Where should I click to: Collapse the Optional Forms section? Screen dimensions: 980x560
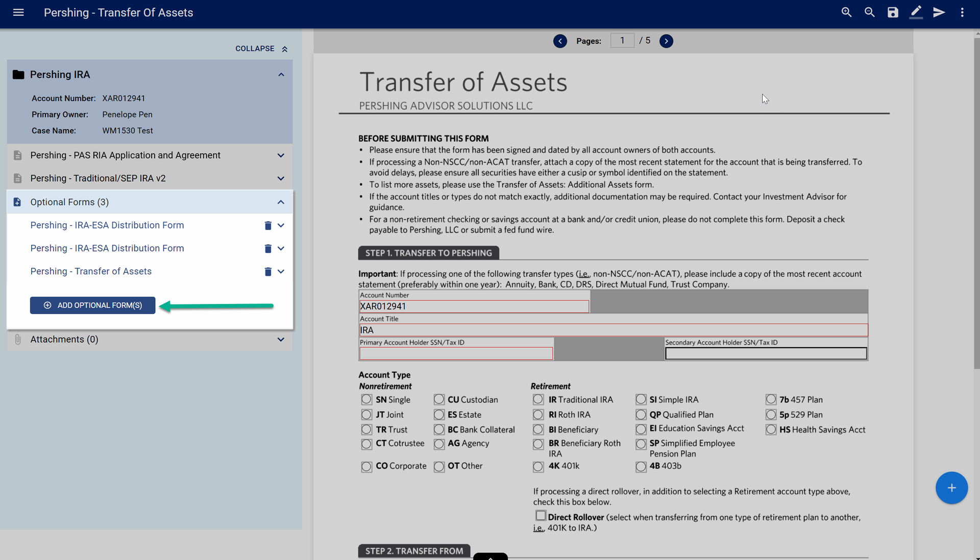[281, 202]
